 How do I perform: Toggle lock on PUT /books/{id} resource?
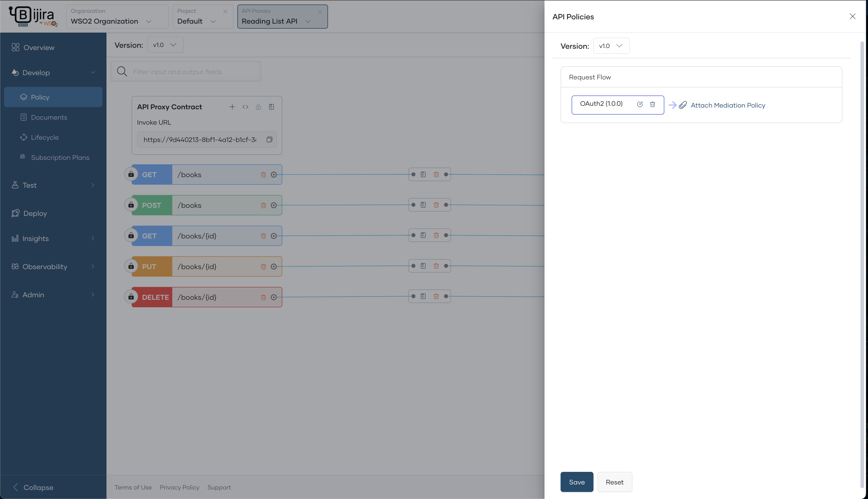pyautogui.click(x=131, y=266)
